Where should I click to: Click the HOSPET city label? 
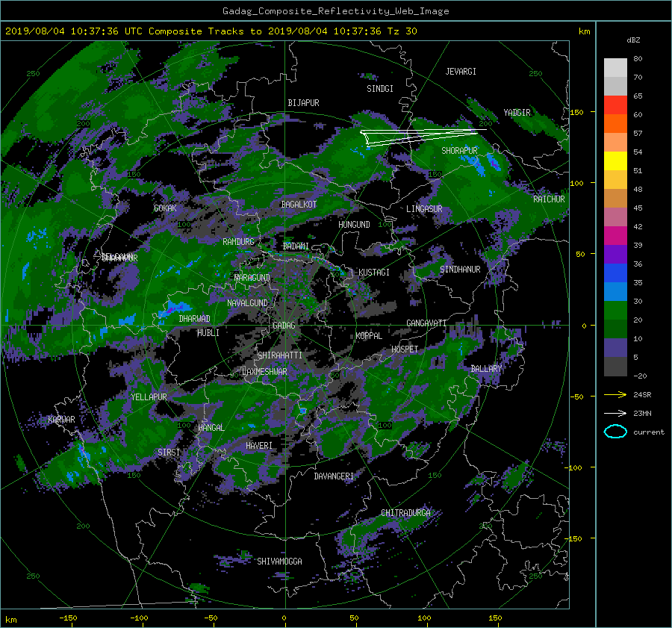click(405, 349)
